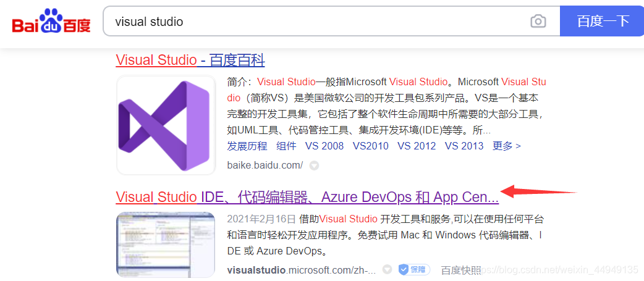This screenshot has height=281, width=644.
Task: Click baike.baidu.com/ URL text
Action: tap(265, 166)
